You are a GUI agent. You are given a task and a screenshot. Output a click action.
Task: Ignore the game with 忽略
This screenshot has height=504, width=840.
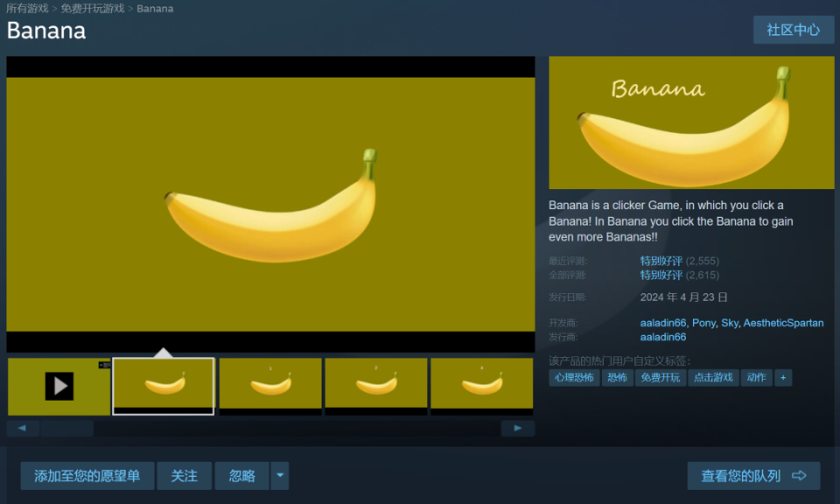pyautogui.click(x=242, y=476)
